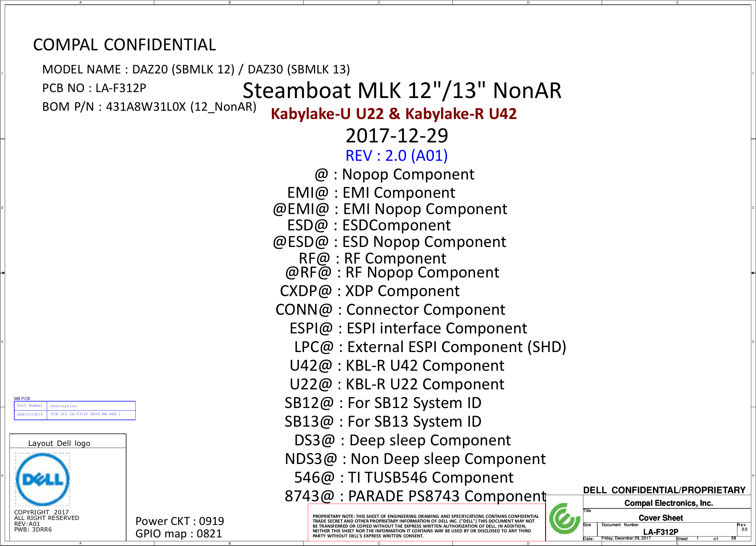Click document number 'LA-F312P' in title block
The height and width of the screenshot is (546, 756).
661,532
